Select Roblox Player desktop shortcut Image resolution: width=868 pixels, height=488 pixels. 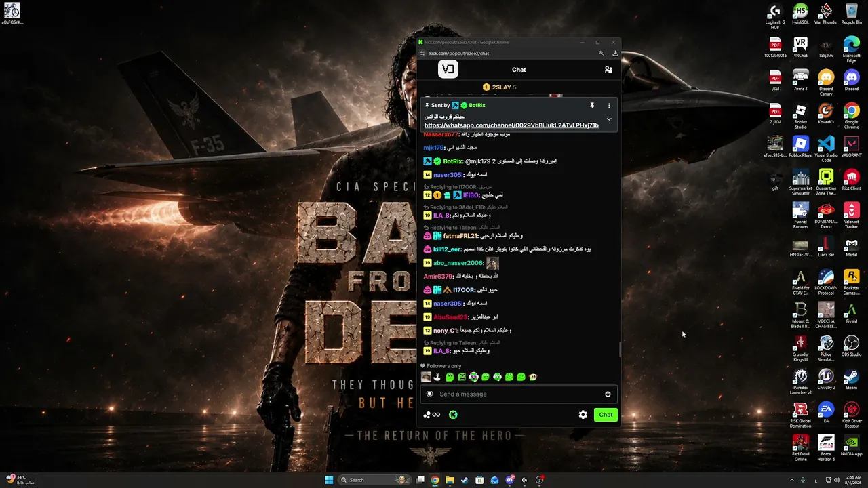pos(801,147)
